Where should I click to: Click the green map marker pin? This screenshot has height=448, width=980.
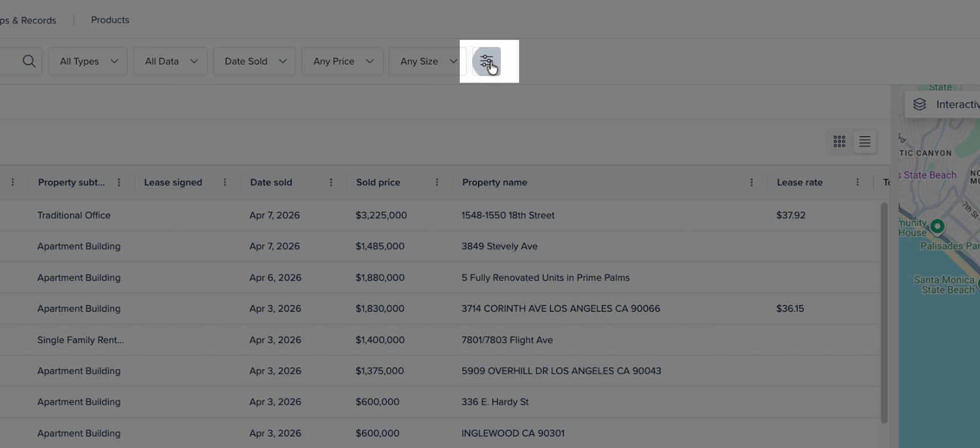coord(937,226)
